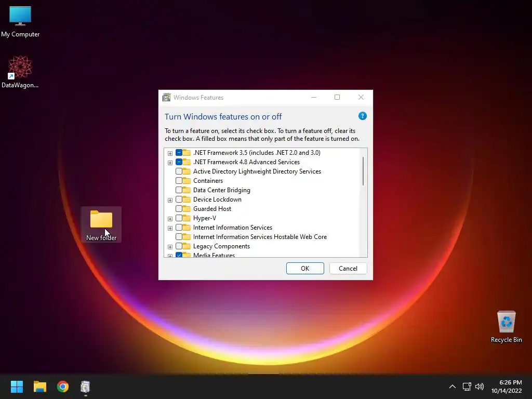Open the My Computer desktop icon
The width and height of the screenshot is (532, 399).
tap(20, 21)
